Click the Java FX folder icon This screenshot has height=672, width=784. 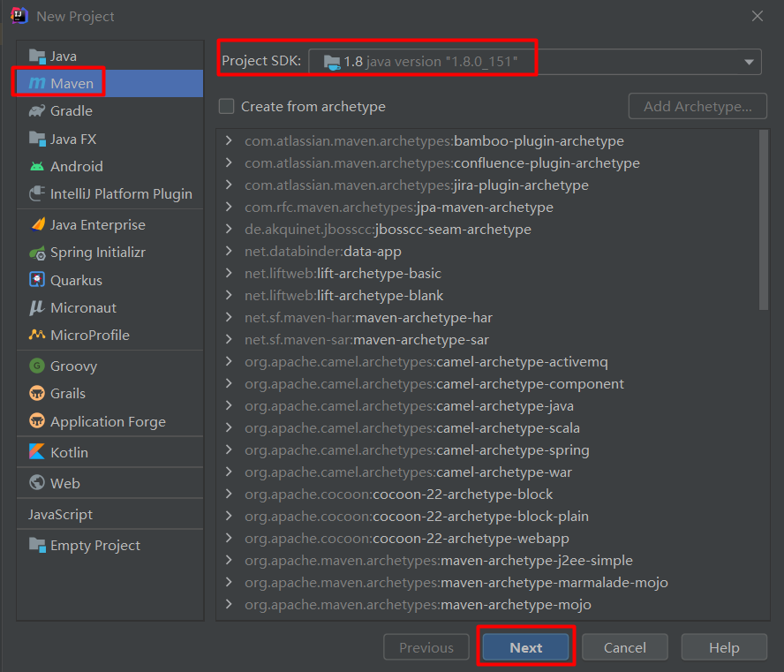click(37, 139)
